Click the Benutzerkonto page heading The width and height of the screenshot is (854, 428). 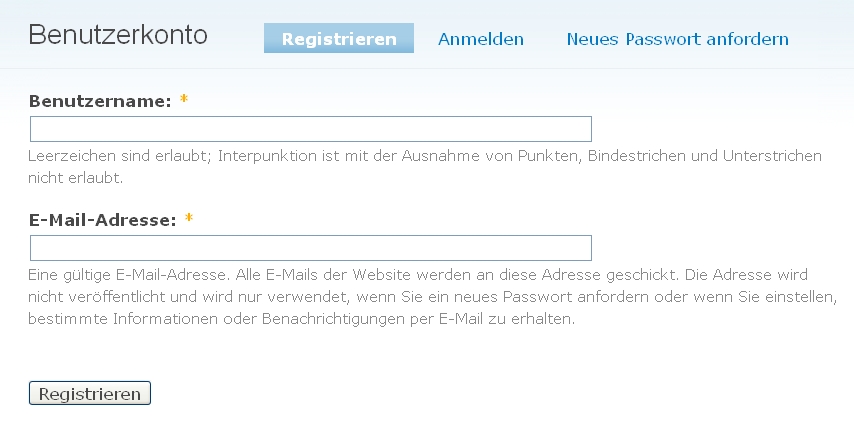pyautogui.click(x=118, y=35)
